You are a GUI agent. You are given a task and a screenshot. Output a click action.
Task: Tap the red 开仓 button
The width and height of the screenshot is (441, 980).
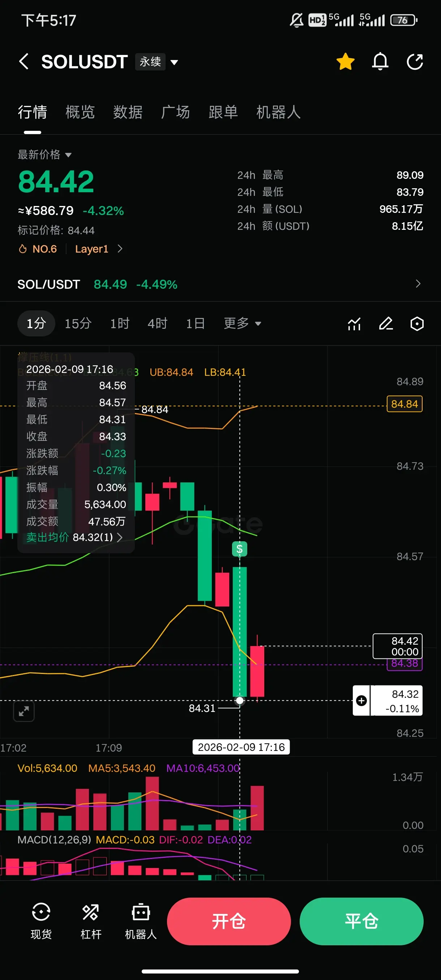229,921
